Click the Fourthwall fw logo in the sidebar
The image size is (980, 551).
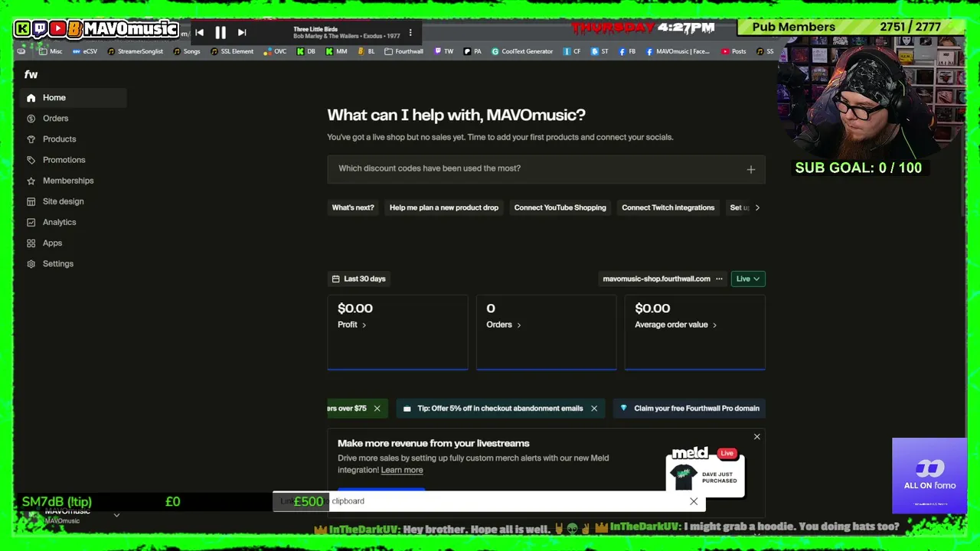point(31,74)
